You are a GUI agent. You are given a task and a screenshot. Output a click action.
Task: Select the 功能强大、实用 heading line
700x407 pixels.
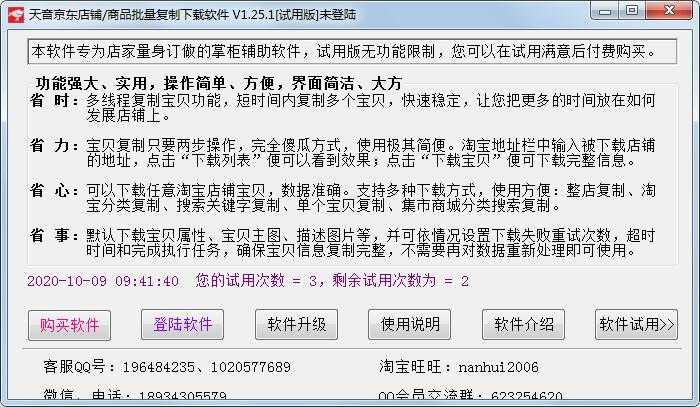[219, 83]
